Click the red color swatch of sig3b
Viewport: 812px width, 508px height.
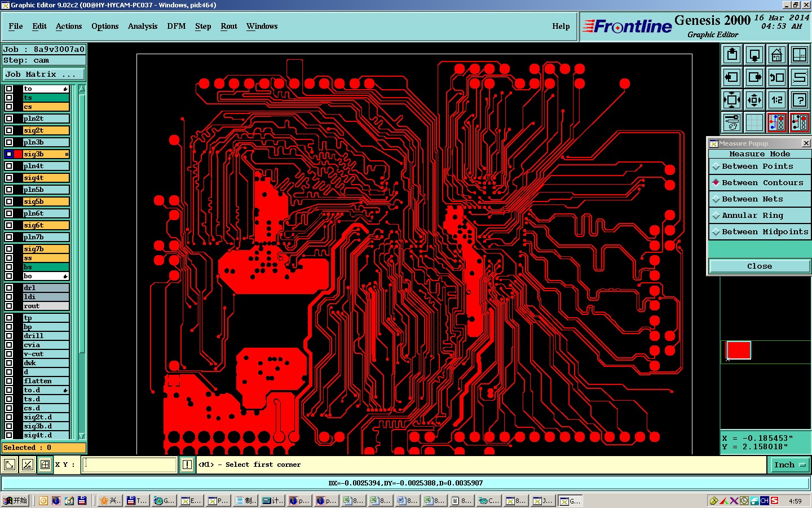coord(18,154)
